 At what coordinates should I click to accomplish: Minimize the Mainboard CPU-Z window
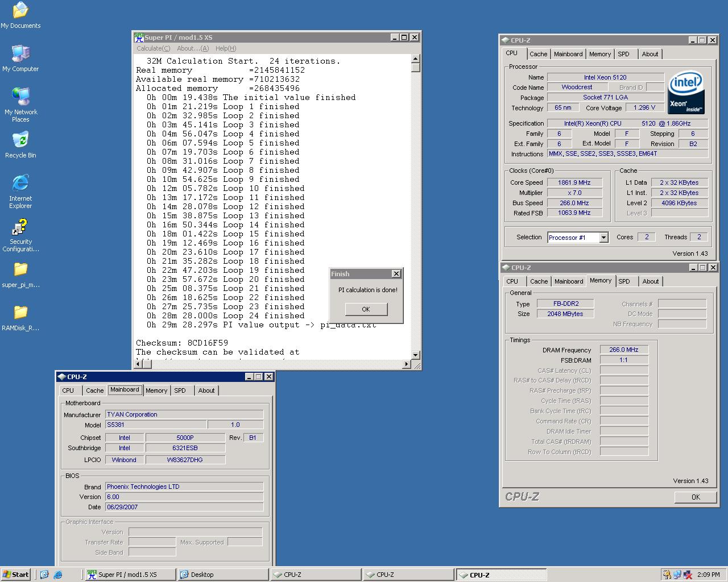click(x=249, y=377)
